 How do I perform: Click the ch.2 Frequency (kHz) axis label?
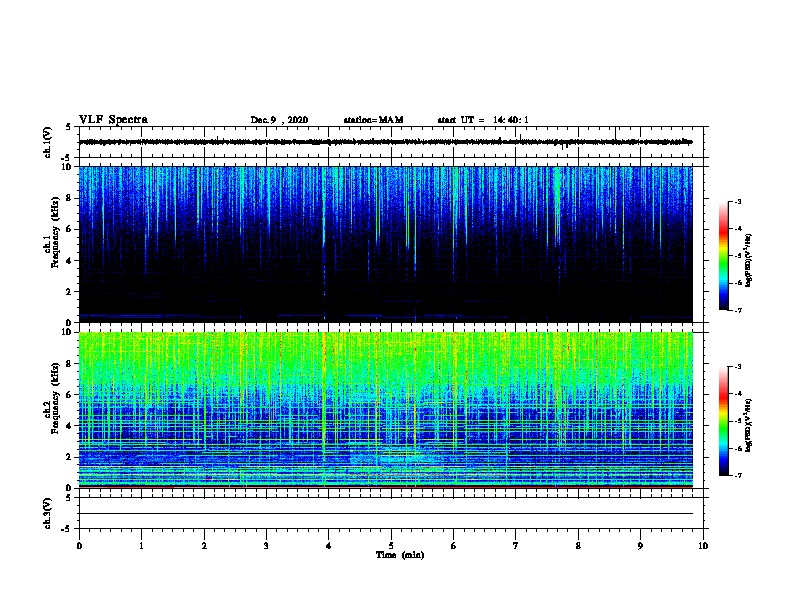[52, 398]
